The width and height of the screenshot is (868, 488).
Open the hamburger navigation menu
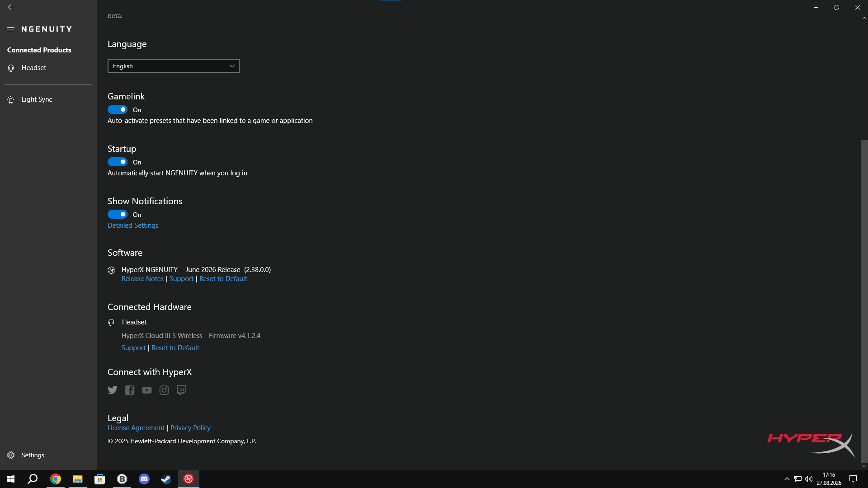[11, 29]
